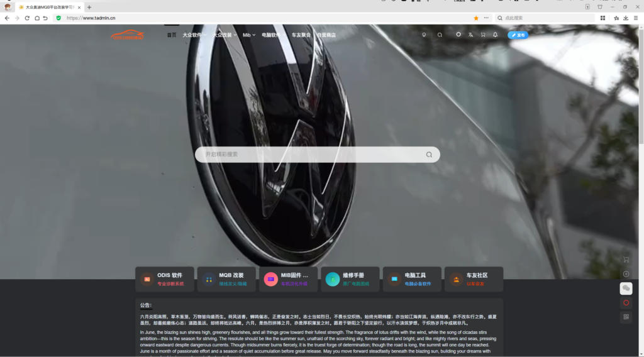Open the 车友聚会 menu item
Image resolution: width=644 pixels, height=357 pixels.
coord(301,35)
